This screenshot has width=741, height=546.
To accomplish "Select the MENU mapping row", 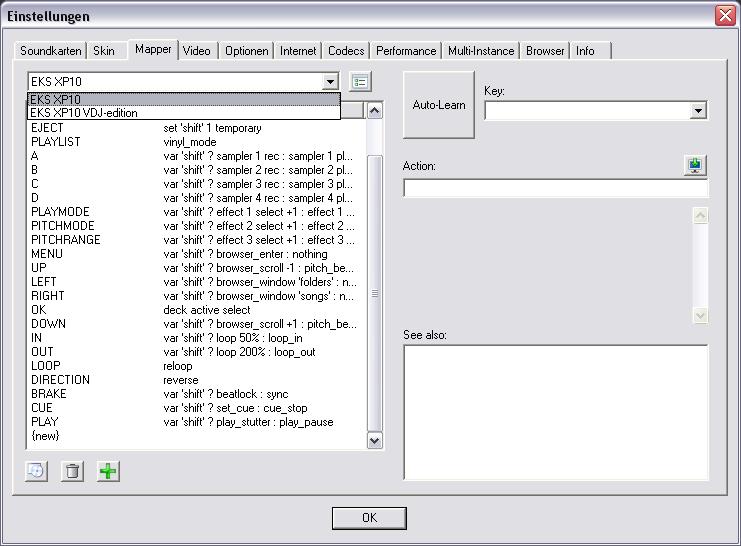I will [197, 254].
